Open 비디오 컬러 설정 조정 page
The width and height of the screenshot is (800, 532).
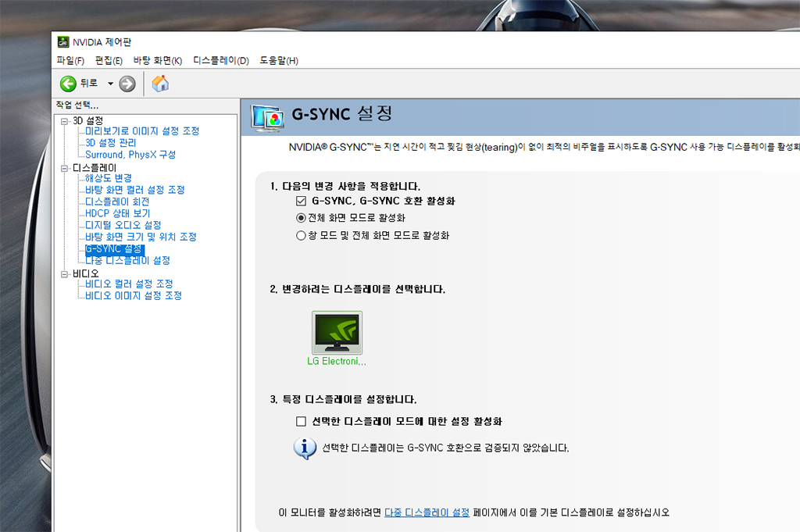pos(129,284)
